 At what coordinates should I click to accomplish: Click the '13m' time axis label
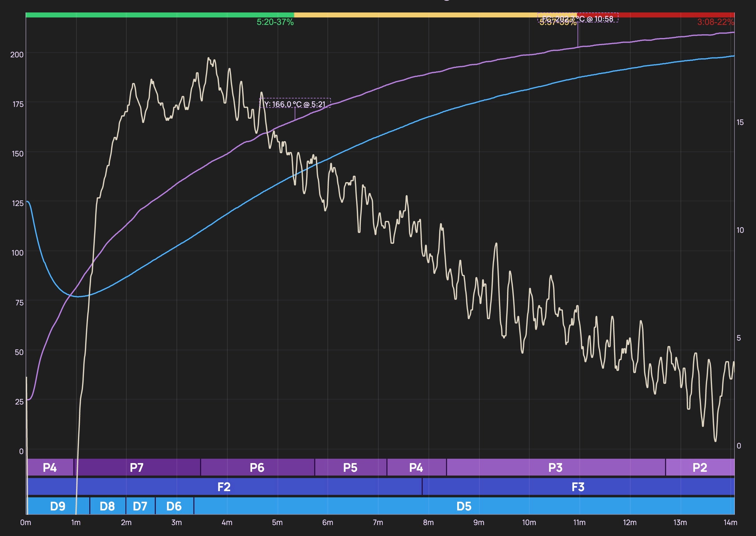680,523
